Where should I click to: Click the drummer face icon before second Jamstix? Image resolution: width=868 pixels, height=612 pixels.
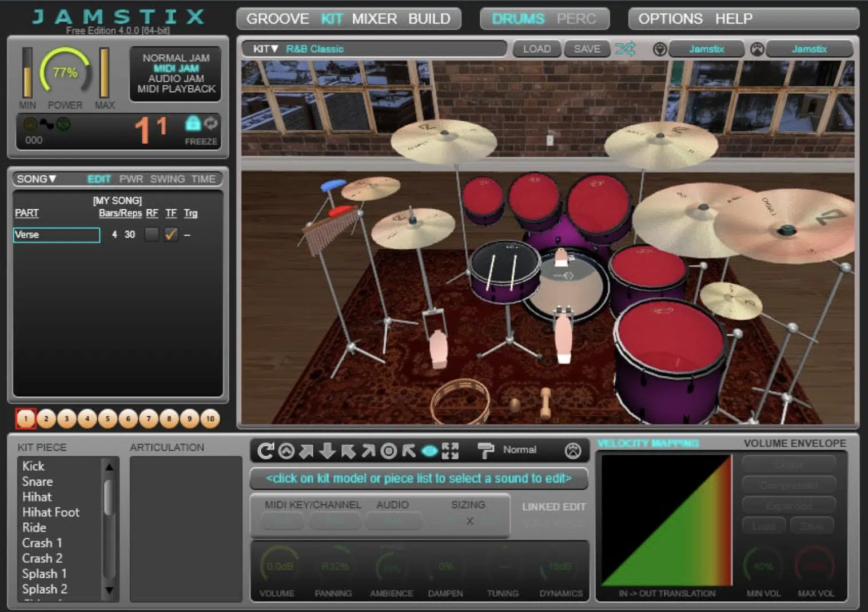[757, 49]
